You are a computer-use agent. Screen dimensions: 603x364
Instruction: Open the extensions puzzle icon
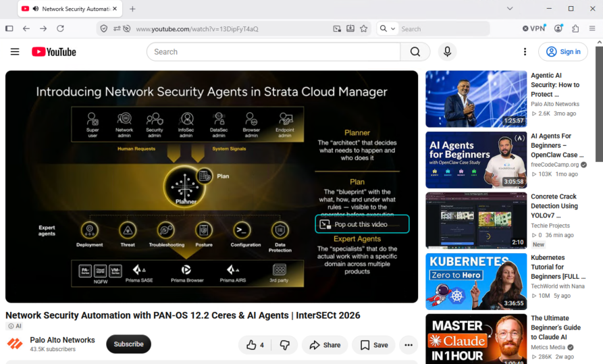tap(575, 28)
